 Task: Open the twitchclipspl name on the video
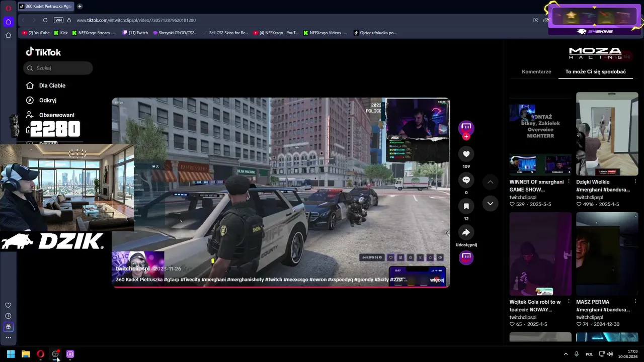pyautogui.click(x=133, y=268)
